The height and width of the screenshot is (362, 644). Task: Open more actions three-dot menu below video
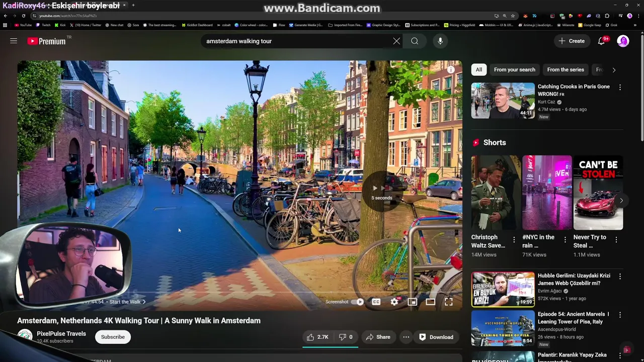click(406, 337)
